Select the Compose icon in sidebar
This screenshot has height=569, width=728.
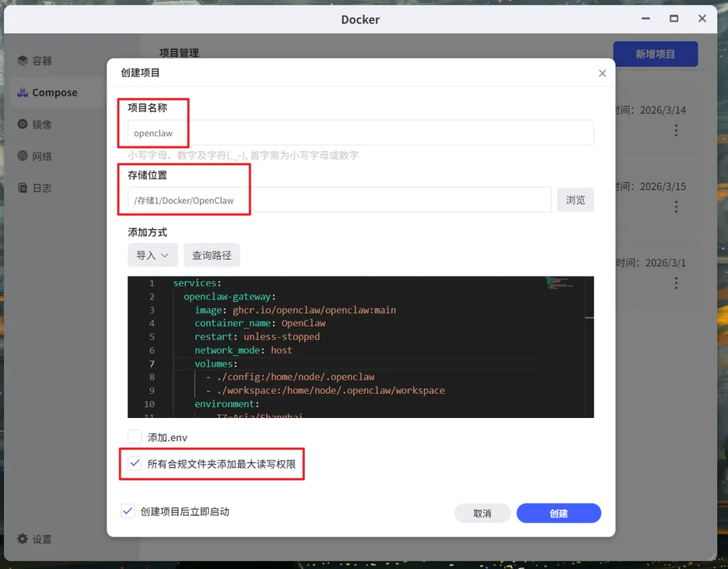(x=23, y=92)
